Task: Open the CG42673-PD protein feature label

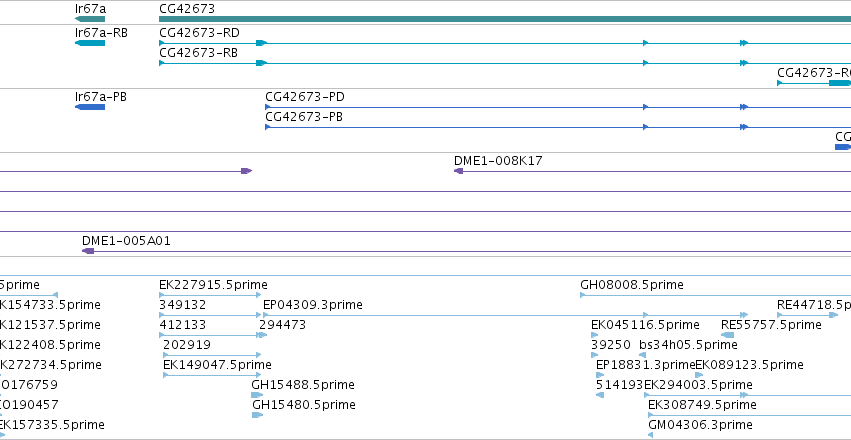Action: pyautogui.click(x=305, y=97)
